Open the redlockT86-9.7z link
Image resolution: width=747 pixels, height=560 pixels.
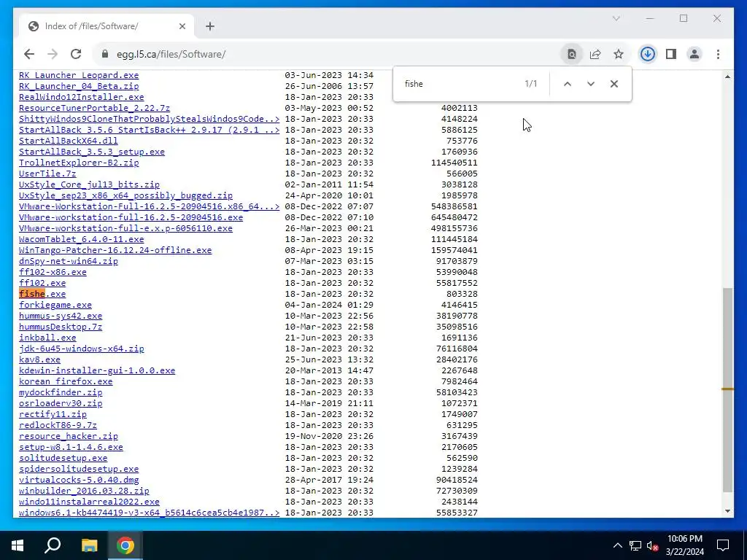click(x=58, y=425)
